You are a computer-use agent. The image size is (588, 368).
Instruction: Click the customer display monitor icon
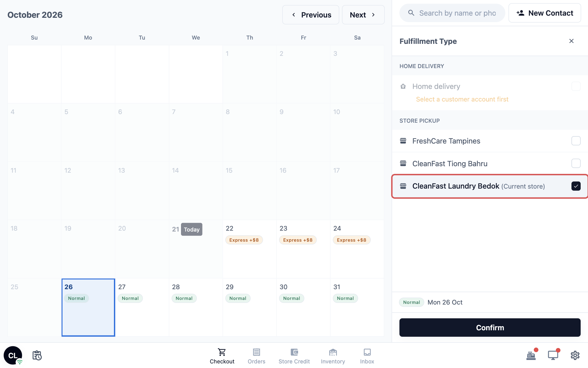point(553,355)
